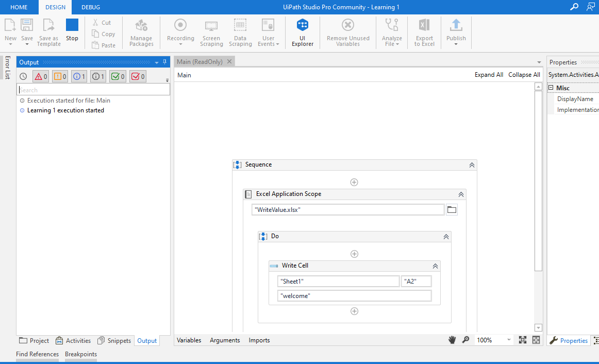Toggle error messages filter in Output
The image size is (599, 364).
click(41, 76)
